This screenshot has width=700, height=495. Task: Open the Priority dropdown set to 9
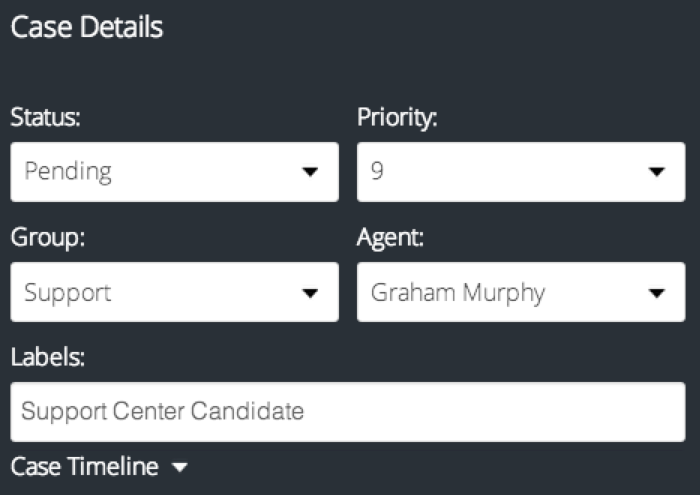tap(520, 172)
